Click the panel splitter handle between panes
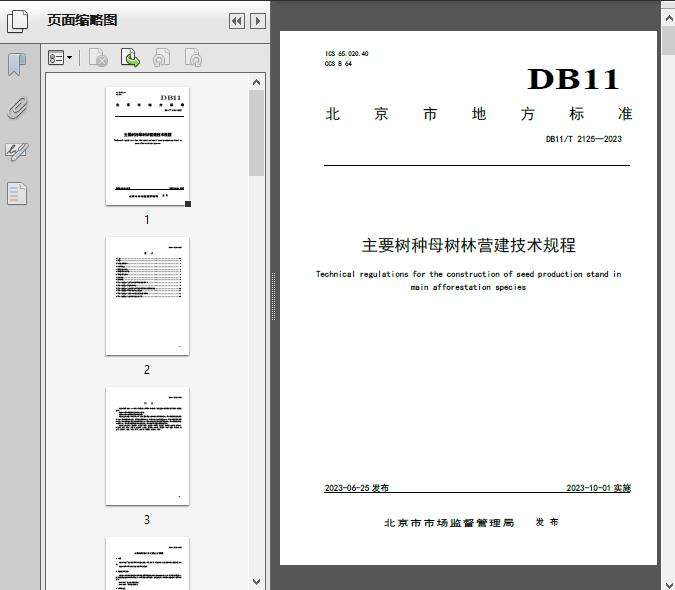 273,297
